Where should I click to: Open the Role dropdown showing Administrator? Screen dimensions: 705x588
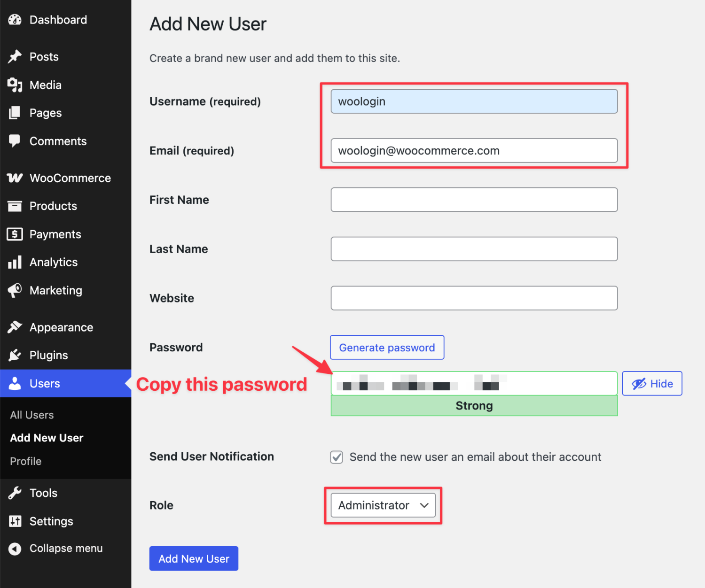pyautogui.click(x=382, y=505)
